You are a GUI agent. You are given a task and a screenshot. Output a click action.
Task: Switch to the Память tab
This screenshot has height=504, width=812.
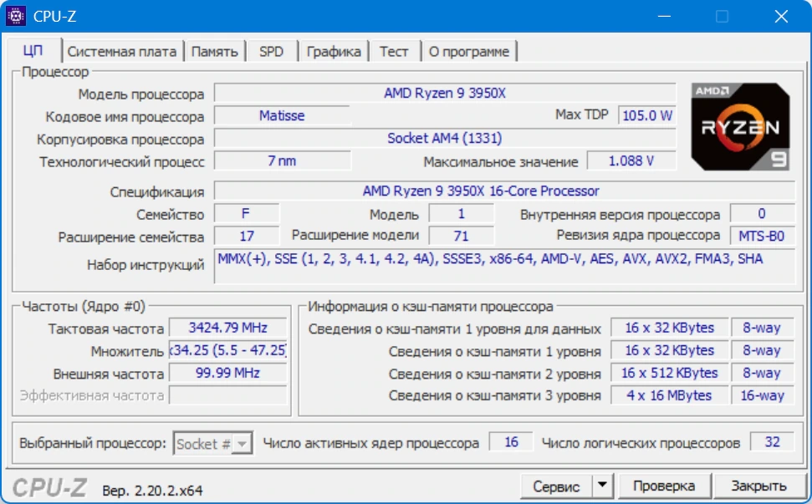(214, 52)
